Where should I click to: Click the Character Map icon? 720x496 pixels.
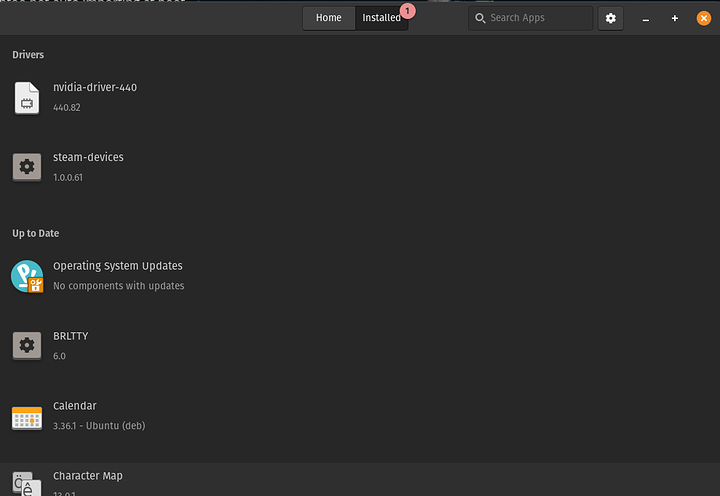pyautogui.click(x=27, y=483)
